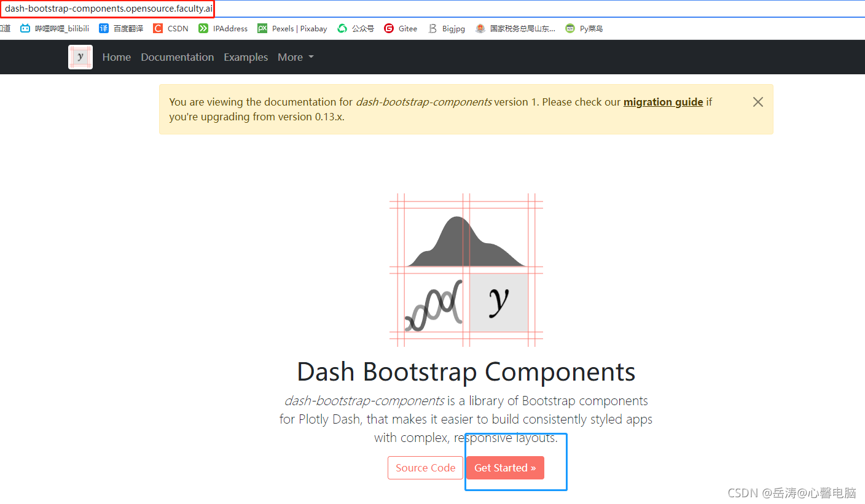Click the Source Code button
The height and width of the screenshot is (504, 865).
(425, 467)
